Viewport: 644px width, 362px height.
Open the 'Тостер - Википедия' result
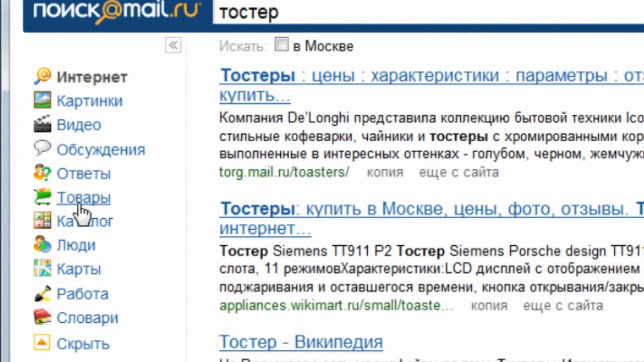(301, 342)
